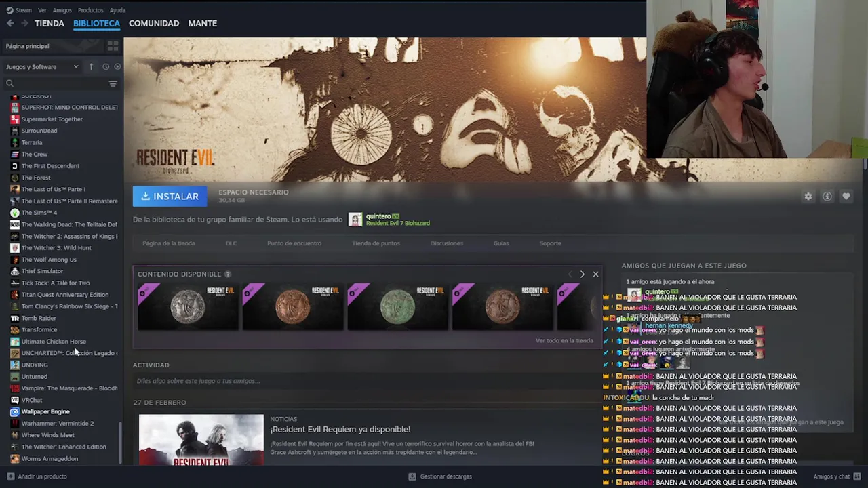
Task: Click the UNDYING game icon
Action: pyautogui.click(x=14, y=365)
